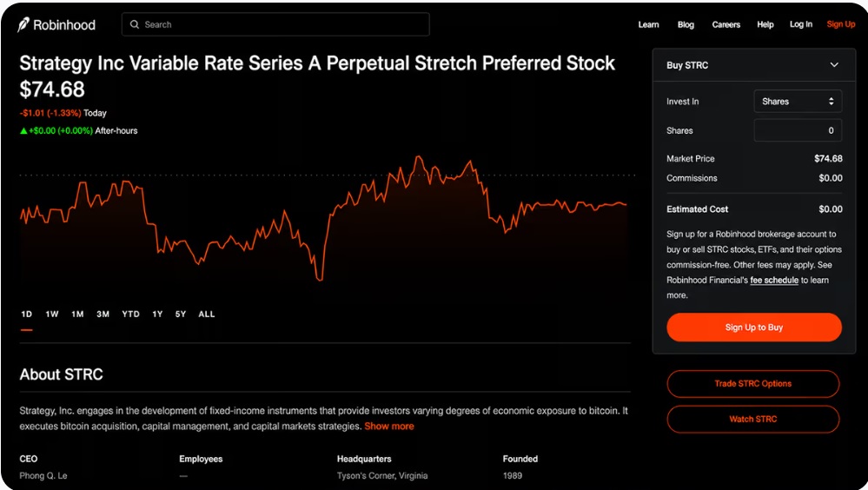Expand description with Show more

point(388,427)
